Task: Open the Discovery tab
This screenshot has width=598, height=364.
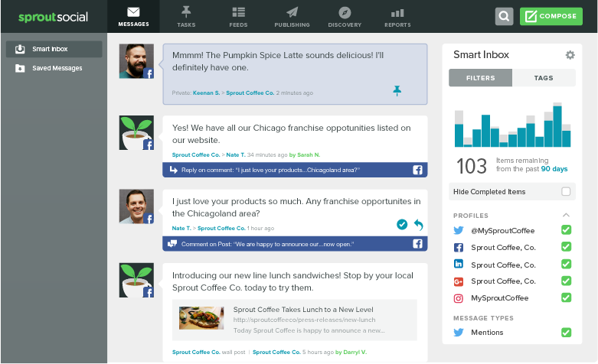Action: [345, 16]
